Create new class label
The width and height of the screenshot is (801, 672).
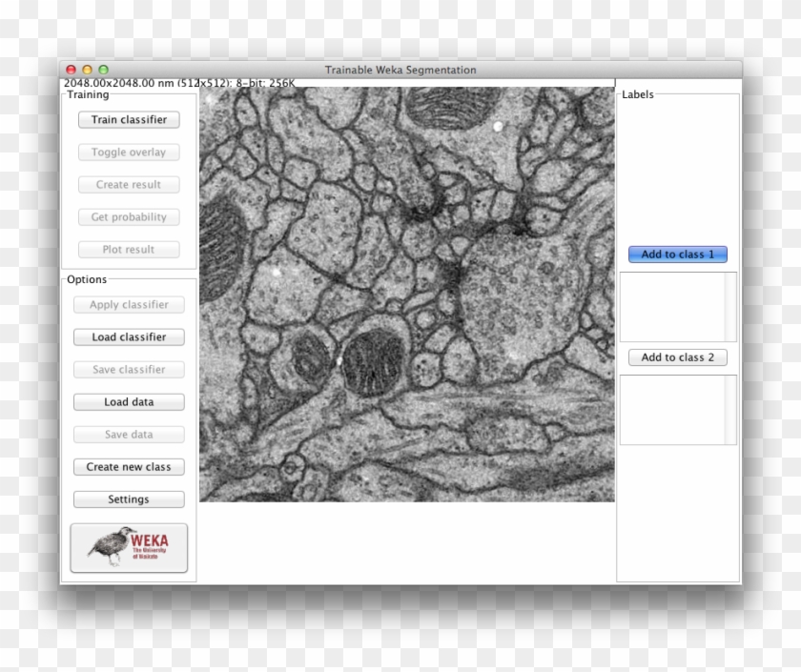click(x=128, y=466)
